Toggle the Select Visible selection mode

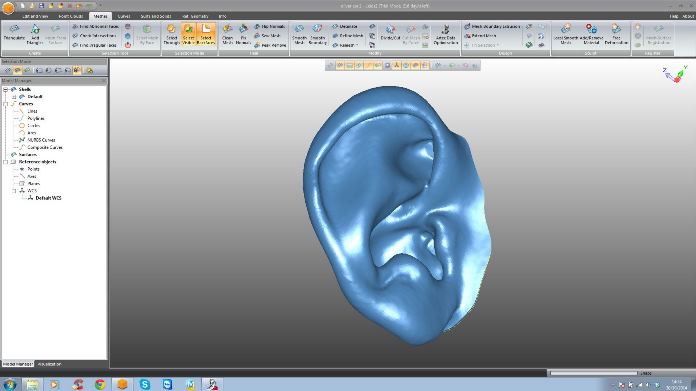coord(188,34)
